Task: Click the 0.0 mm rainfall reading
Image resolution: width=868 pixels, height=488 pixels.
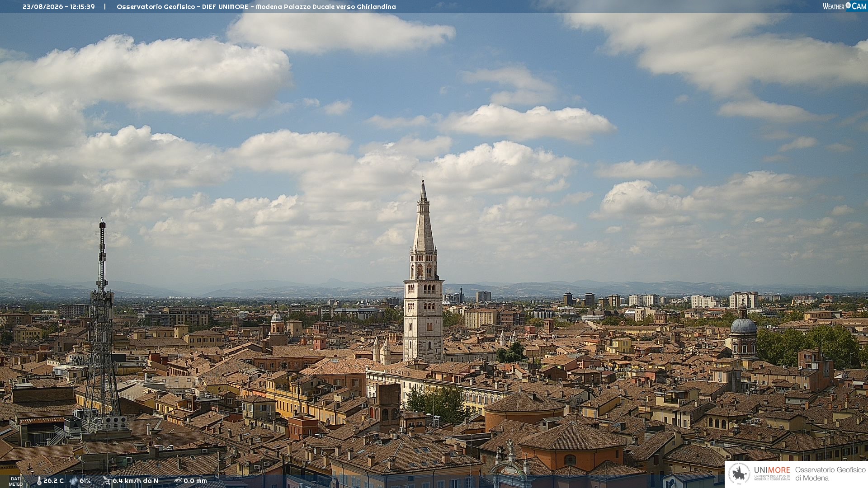Action: coord(195,481)
